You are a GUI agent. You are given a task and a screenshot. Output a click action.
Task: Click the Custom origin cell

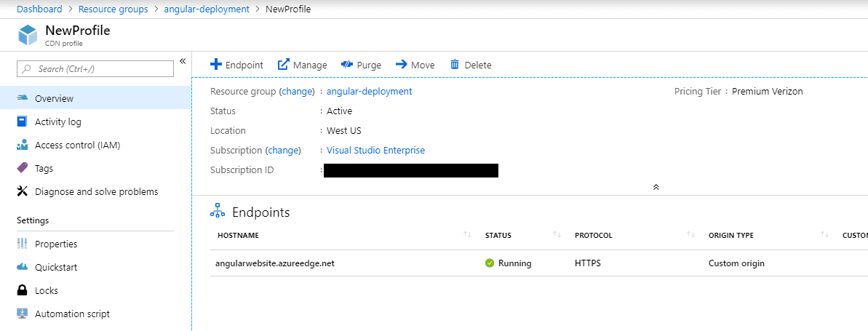click(x=736, y=263)
